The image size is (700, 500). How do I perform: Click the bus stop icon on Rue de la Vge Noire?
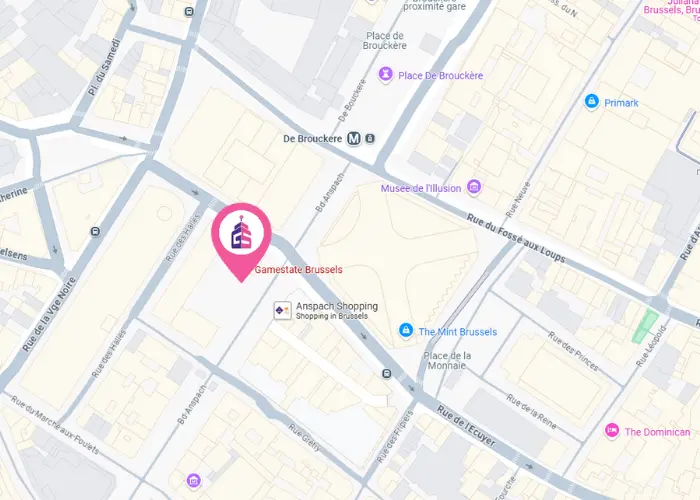[96, 232]
